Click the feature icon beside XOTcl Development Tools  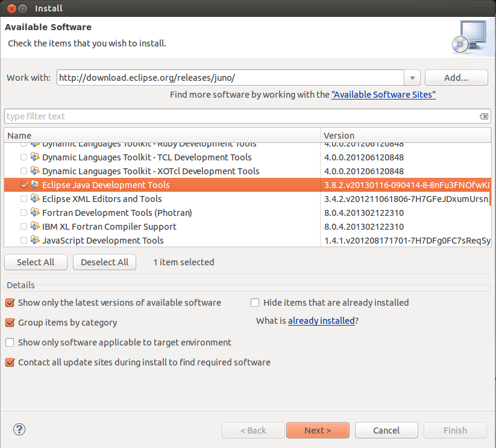[35, 171]
